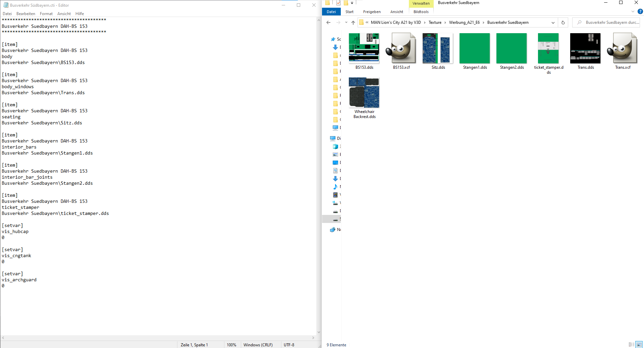
Task: Switch to the Bildtools ribbon tab
Action: tap(421, 12)
